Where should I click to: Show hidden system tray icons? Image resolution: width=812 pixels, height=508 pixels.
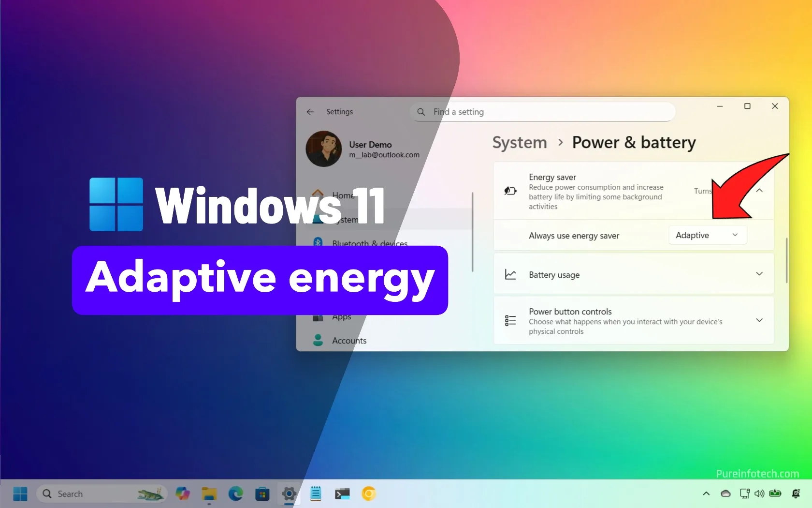click(706, 494)
